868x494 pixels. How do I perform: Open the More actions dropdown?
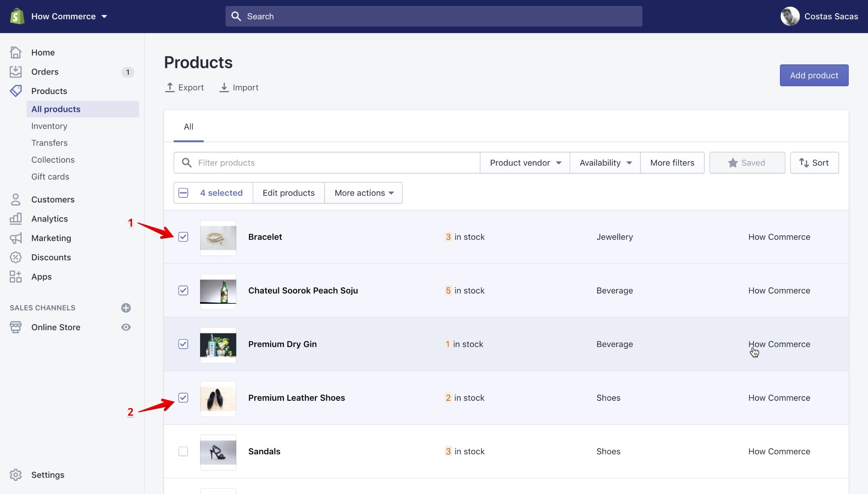(363, 193)
